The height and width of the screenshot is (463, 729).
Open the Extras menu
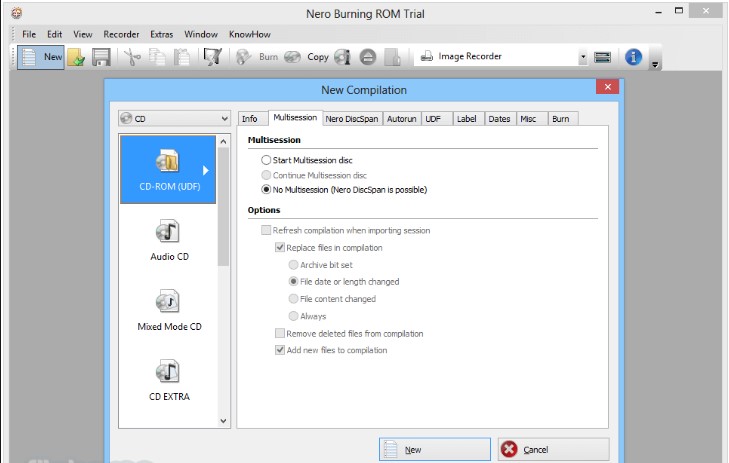[161, 34]
